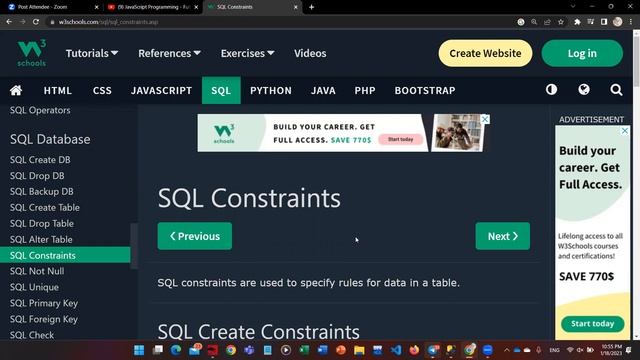The image size is (640, 360).
Task: Open SQL Create DB in the sidebar
Action: pos(40,160)
